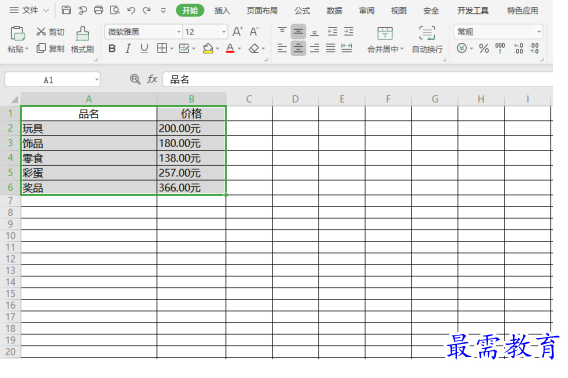The width and height of the screenshot is (568, 378).
Task: Open the 开发工具 ribbon tab
Action: tap(472, 11)
